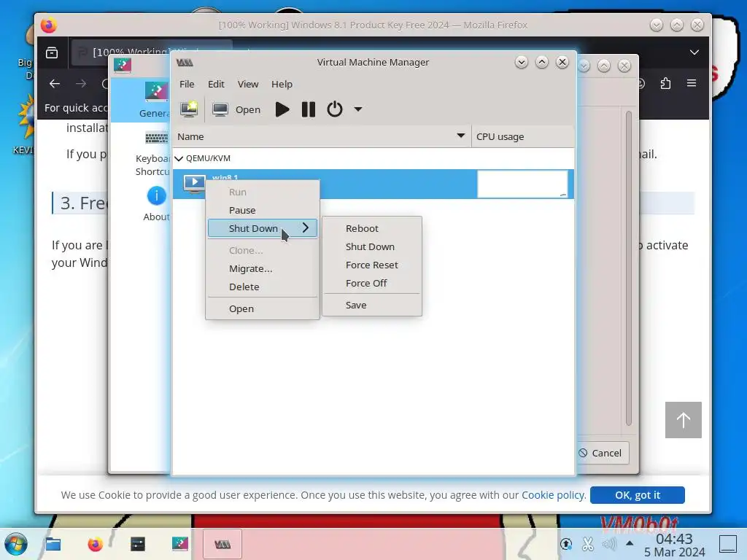Click the scroll-to-top arrow button

683,420
